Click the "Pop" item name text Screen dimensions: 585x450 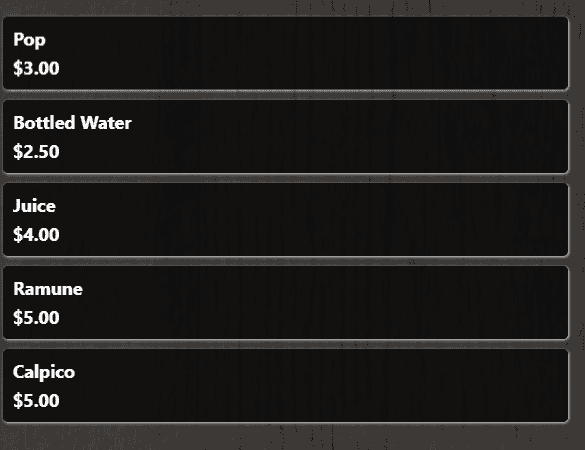pos(29,40)
